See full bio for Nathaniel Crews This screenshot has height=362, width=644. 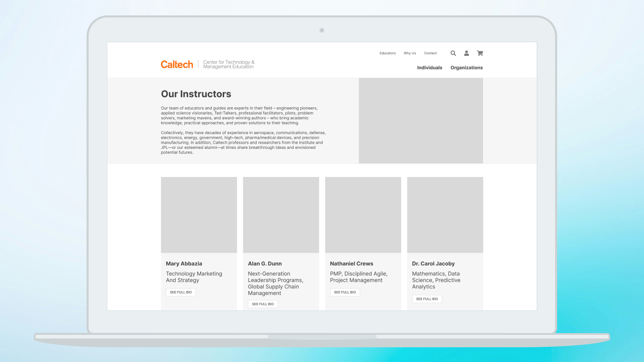click(345, 292)
